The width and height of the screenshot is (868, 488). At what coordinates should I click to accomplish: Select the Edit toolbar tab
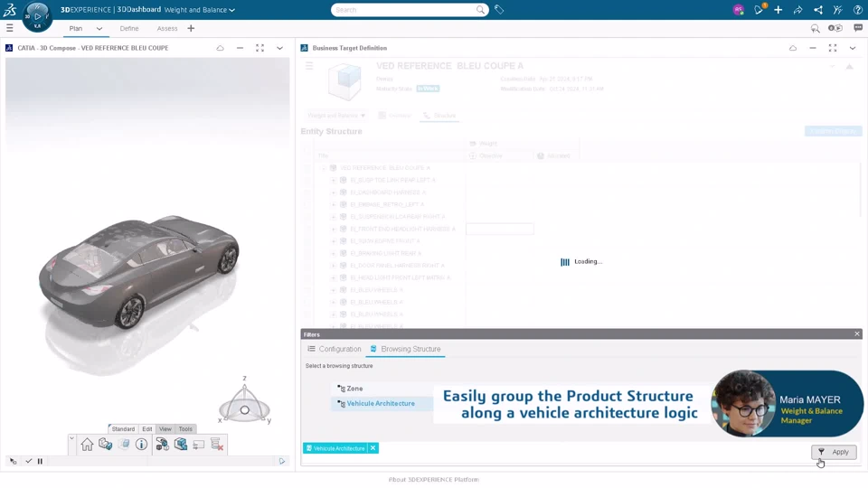point(146,428)
